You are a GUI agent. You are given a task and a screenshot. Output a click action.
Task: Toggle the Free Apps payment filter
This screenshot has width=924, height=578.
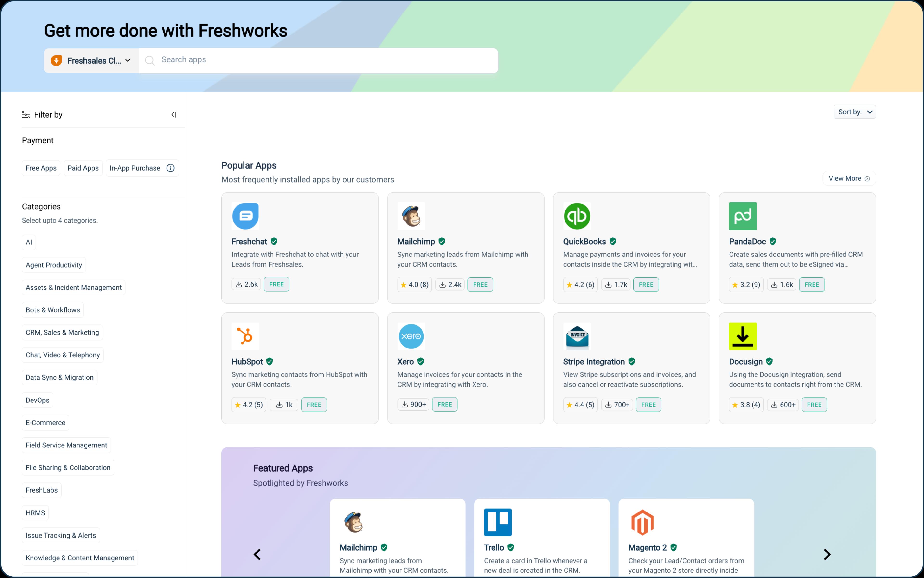[x=41, y=168]
